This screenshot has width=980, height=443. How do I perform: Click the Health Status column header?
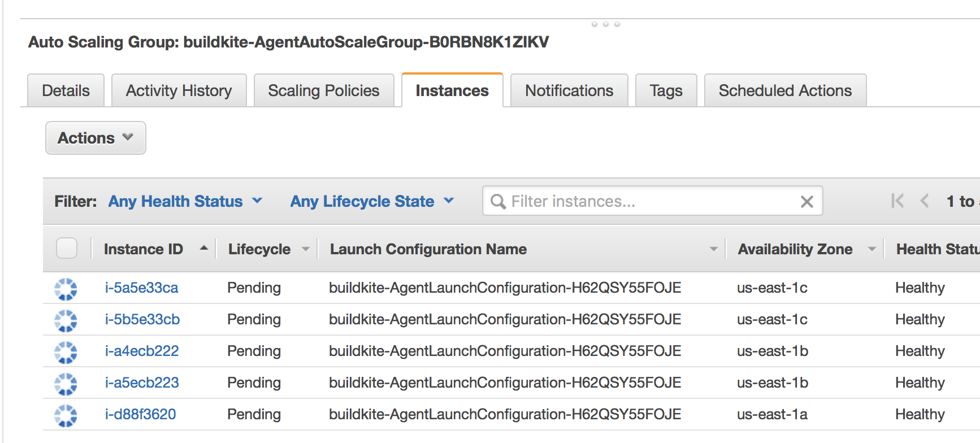pos(938,249)
